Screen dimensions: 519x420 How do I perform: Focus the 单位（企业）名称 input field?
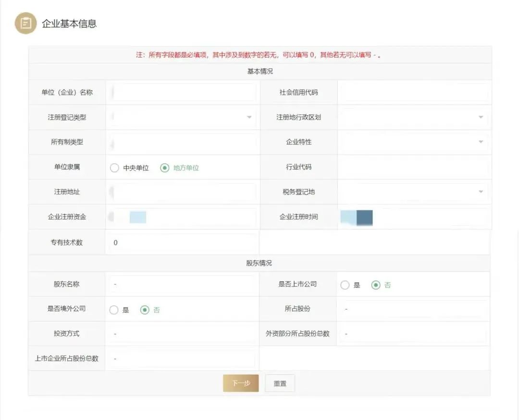183,93
